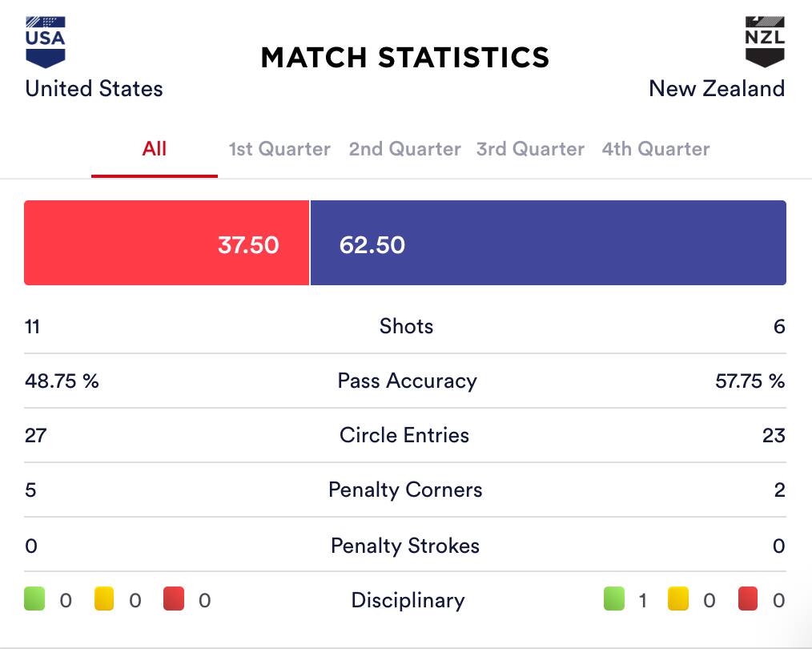Click the New Zealand team name
Screen dimensions: 812x649
pos(717,88)
